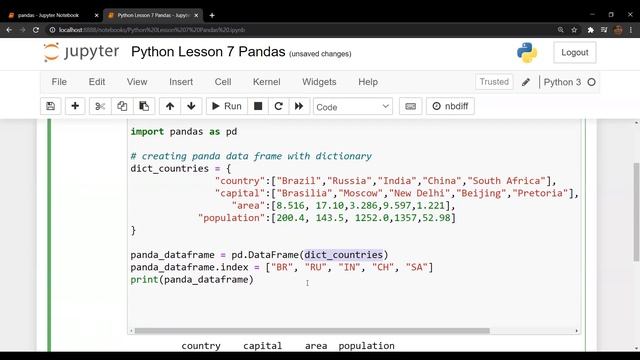The height and width of the screenshot is (360, 640).
Task: Click the Python 3 kernel name
Action: coord(562,82)
